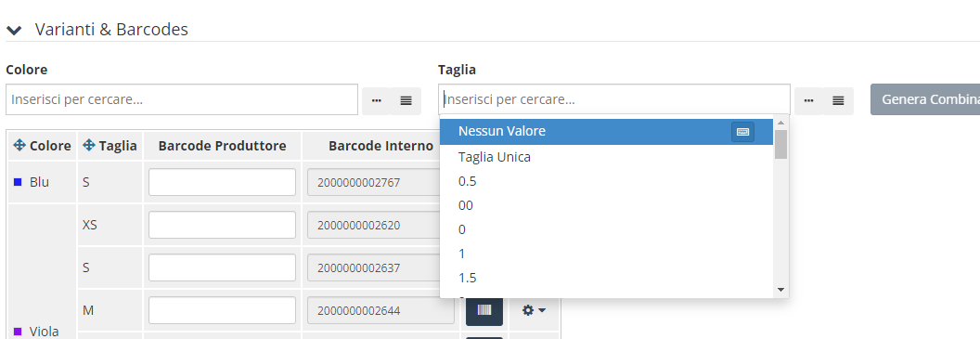The image size is (980, 339).
Task: Open the gear dropdown in Viola M row
Action: coord(534,310)
